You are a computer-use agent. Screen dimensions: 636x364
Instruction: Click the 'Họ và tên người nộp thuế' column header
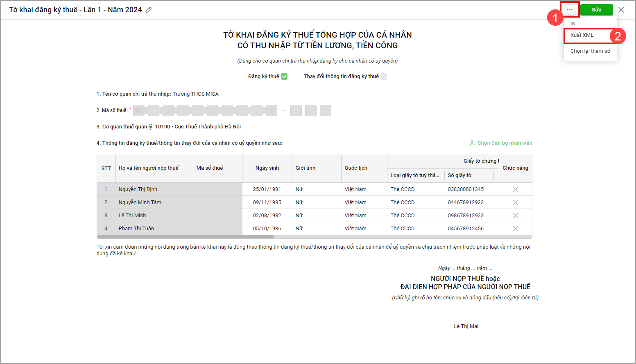[149, 168]
